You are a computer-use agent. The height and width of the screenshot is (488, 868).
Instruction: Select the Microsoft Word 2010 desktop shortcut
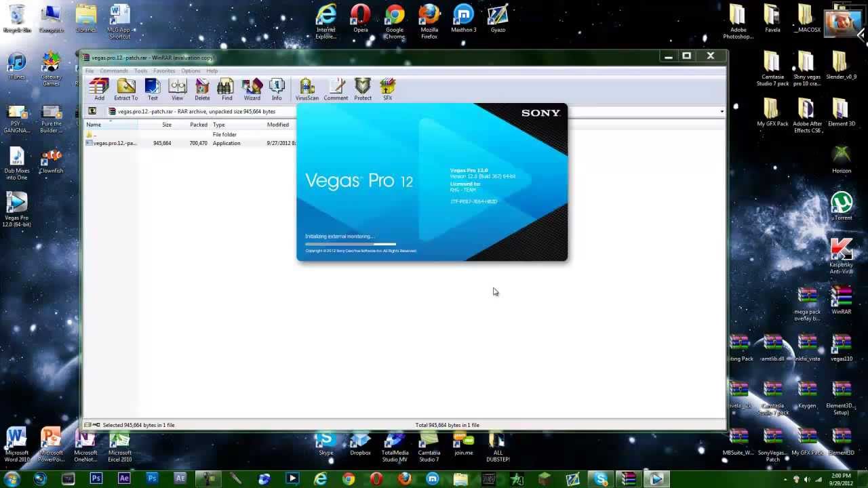point(17,445)
